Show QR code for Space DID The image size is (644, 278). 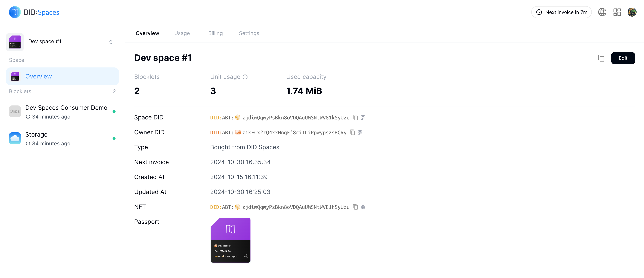pos(363,118)
